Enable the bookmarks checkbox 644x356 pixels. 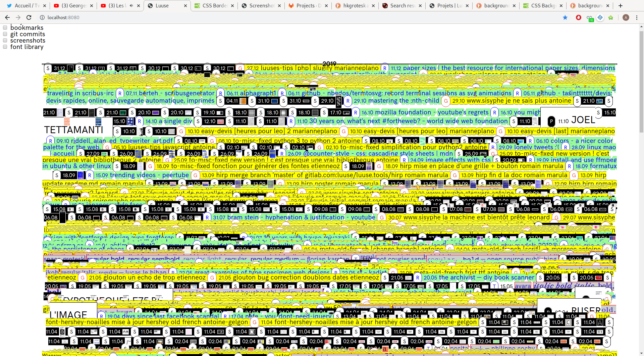tap(5, 28)
